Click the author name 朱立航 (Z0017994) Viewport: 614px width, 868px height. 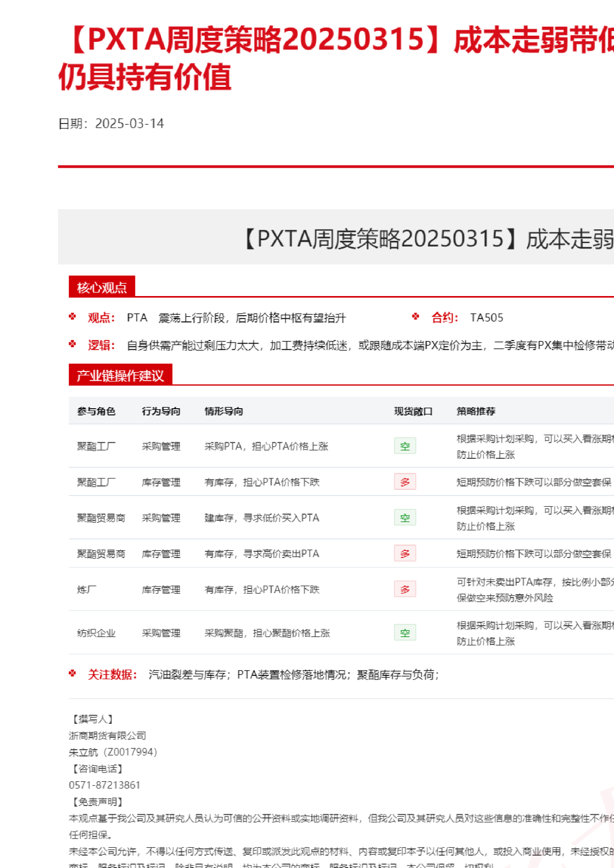coord(113,752)
